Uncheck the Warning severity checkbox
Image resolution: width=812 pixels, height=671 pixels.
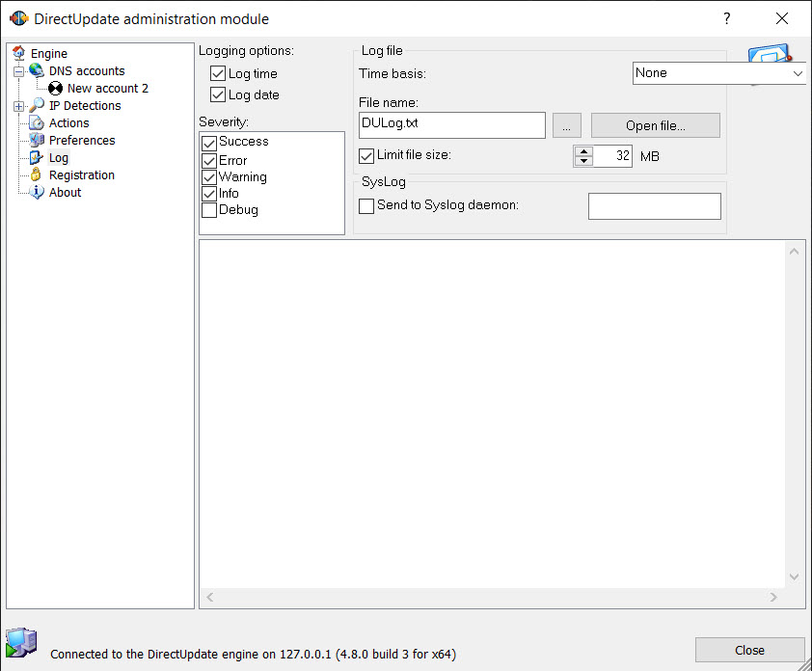(x=209, y=177)
